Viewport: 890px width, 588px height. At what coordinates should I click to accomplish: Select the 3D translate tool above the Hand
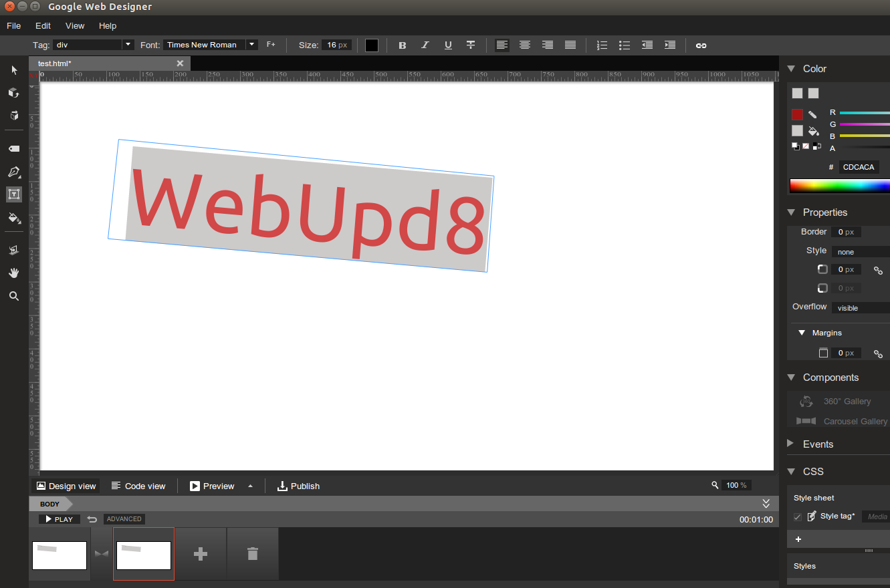click(x=14, y=250)
